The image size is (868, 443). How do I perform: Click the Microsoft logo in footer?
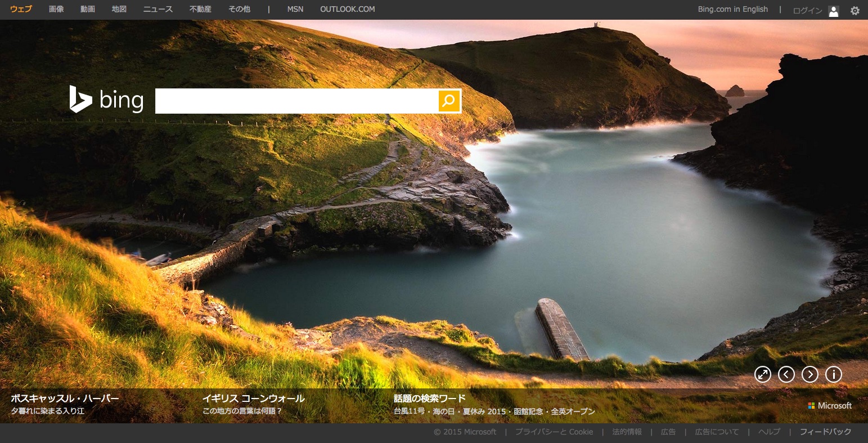pyautogui.click(x=830, y=405)
